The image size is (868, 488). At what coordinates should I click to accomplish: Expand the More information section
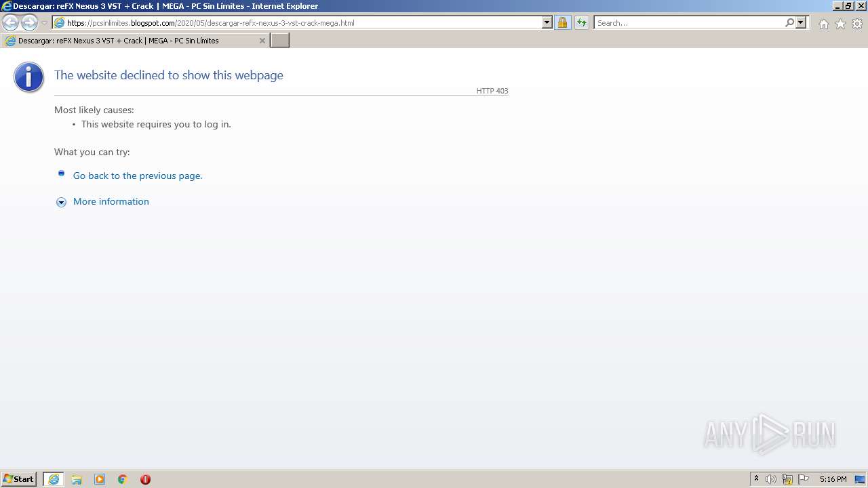pos(61,202)
